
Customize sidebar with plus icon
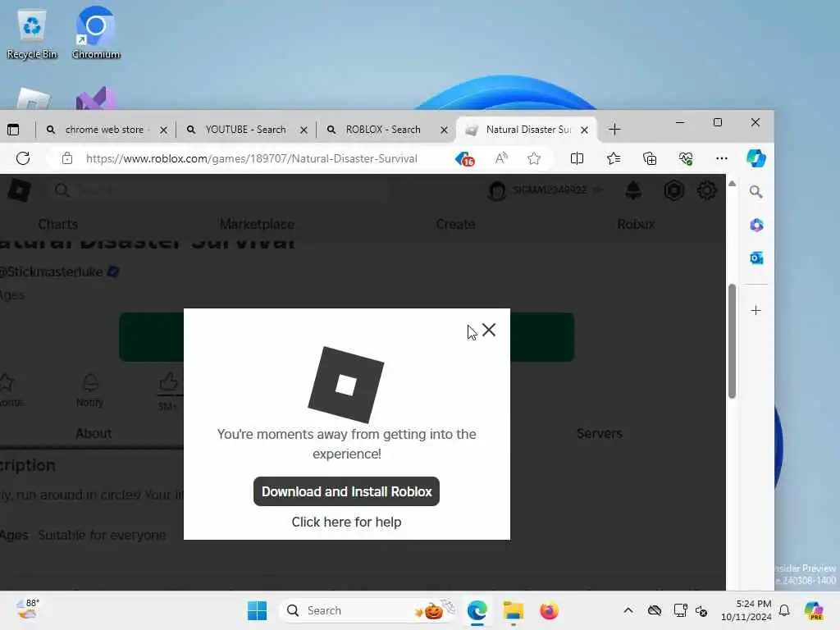coord(756,310)
